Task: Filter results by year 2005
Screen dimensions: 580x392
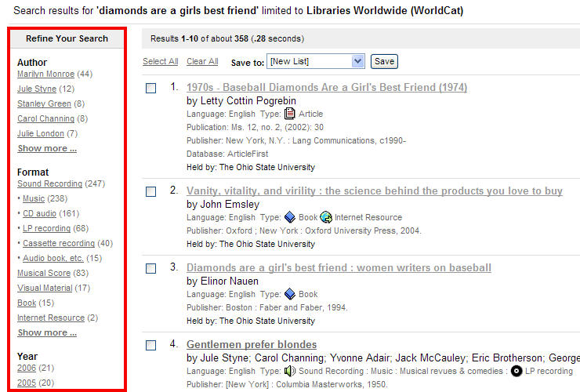Action: point(27,383)
